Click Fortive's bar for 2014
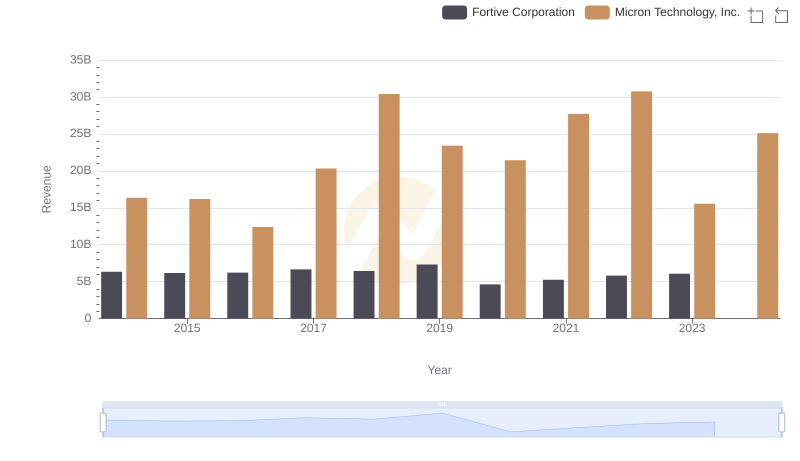 click(x=111, y=295)
